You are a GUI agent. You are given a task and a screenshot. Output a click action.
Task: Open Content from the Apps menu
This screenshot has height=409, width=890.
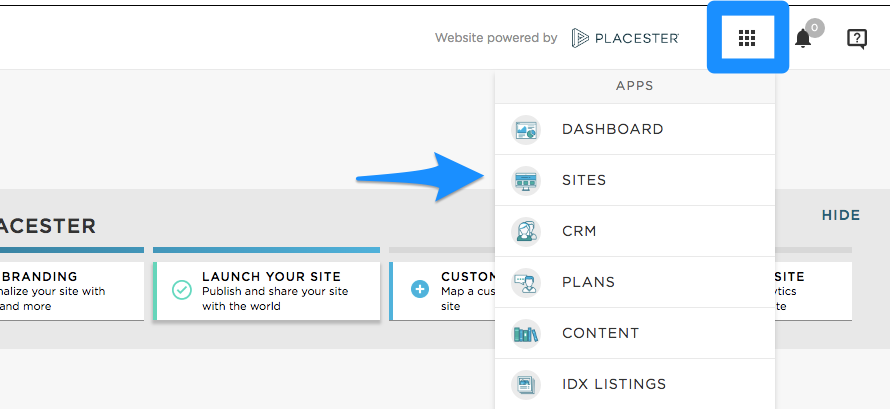(635, 334)
